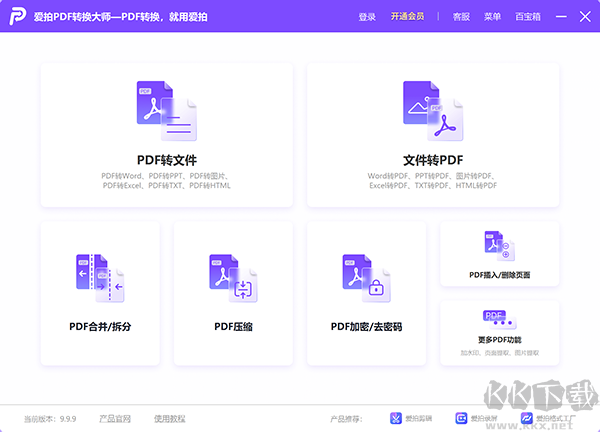
Task: Click the 爱拍 logo in the title bar
Action: (18, 16)
